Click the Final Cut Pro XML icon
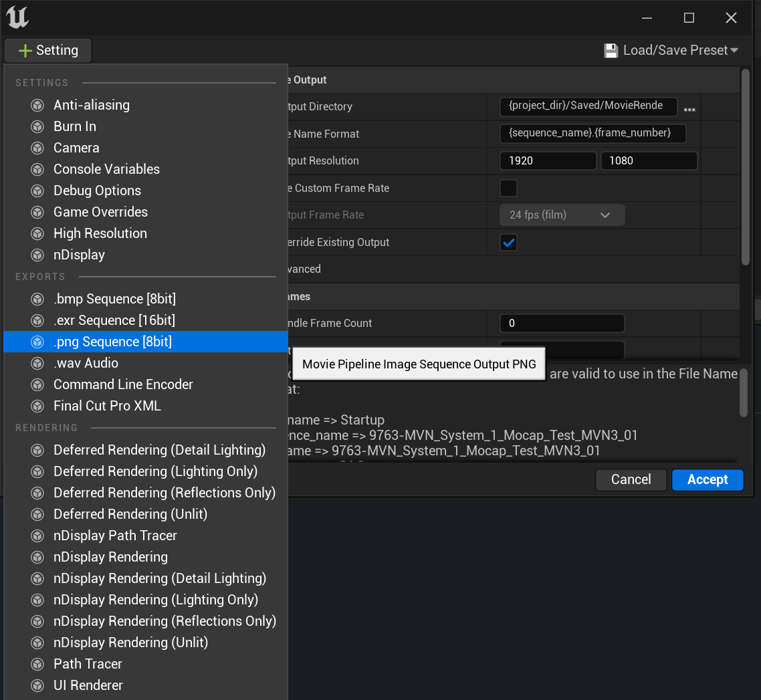 (37, 406)
